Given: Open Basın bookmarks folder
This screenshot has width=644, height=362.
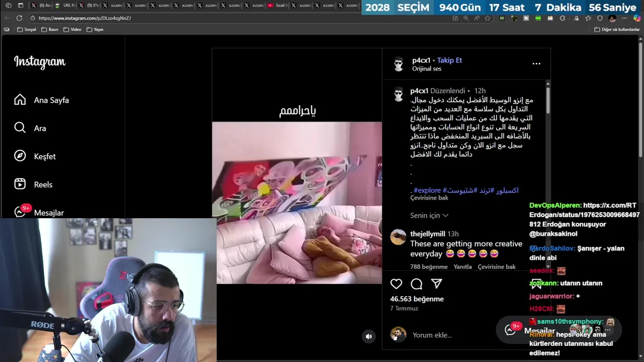Looking at the screenshot, I should 50,30.
